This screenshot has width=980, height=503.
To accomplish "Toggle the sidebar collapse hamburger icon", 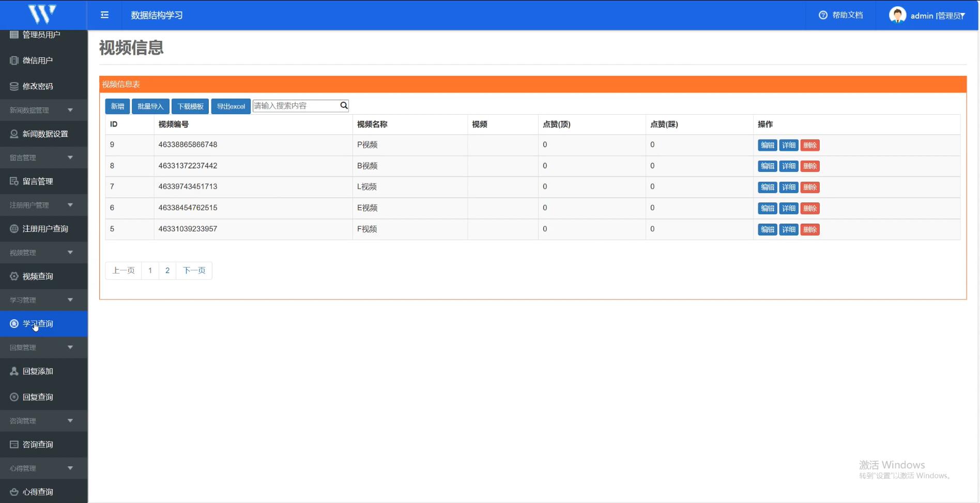I will 104,15.
